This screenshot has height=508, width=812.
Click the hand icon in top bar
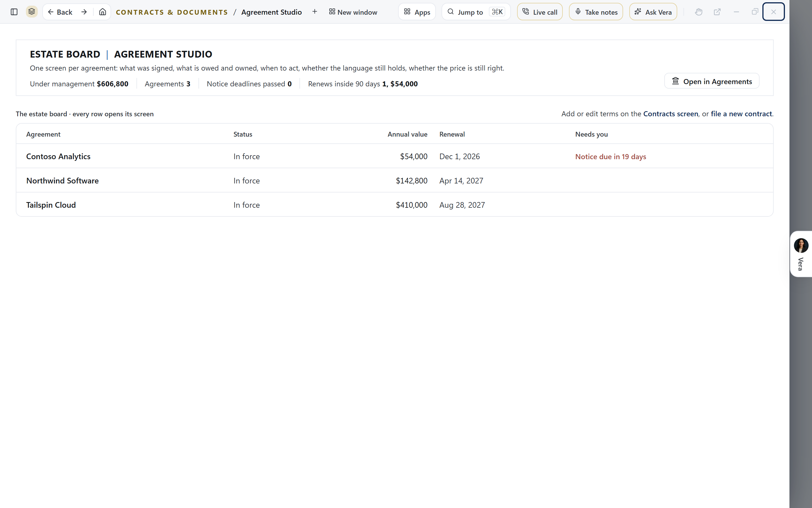pos(699,12)
